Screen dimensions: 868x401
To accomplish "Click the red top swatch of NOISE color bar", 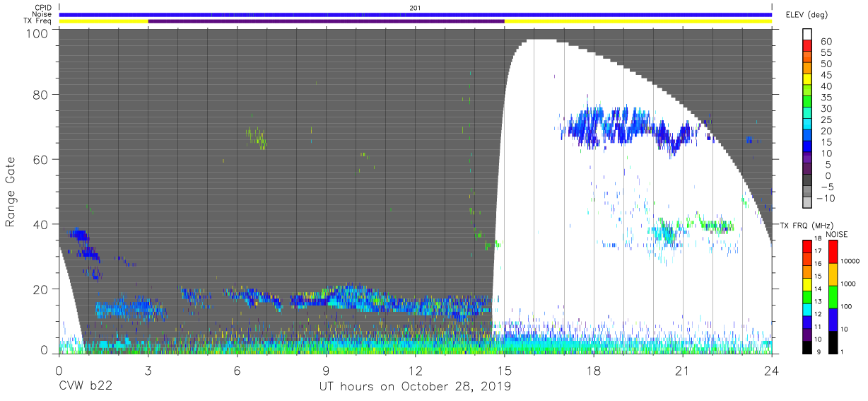I will pyautogui.click(x=833, y=251).
